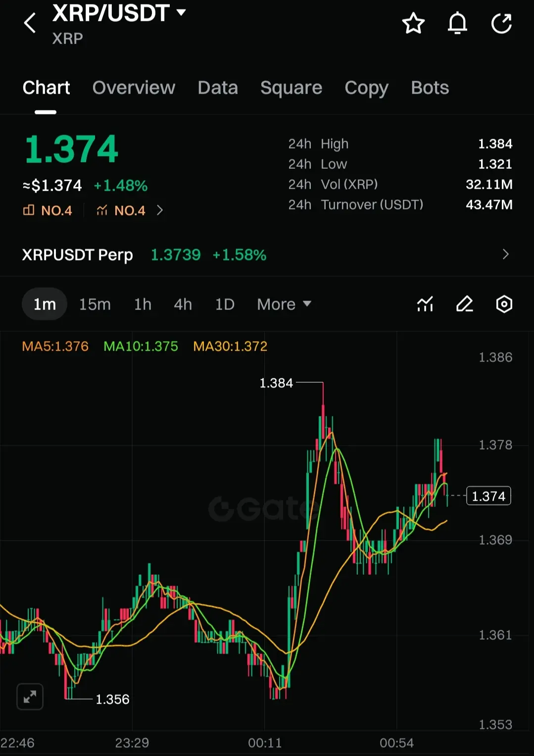Open chart indicators icon
Screen dimensions: 534x756
(425, 304)
